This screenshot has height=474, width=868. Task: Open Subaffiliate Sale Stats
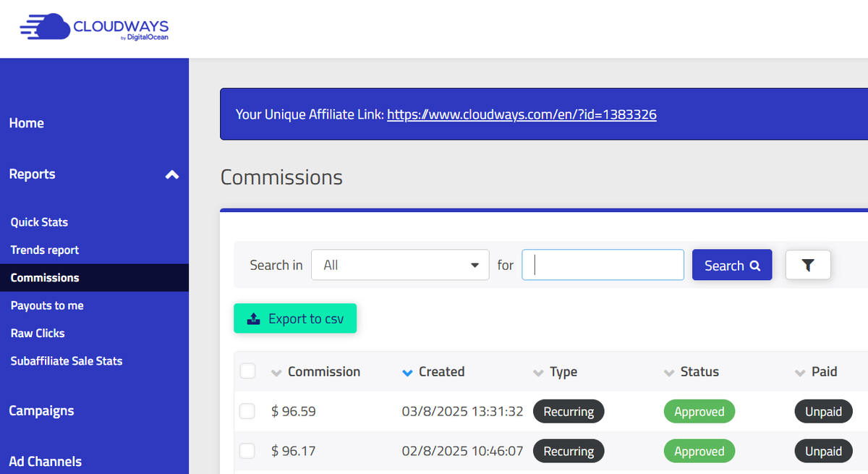67,360
